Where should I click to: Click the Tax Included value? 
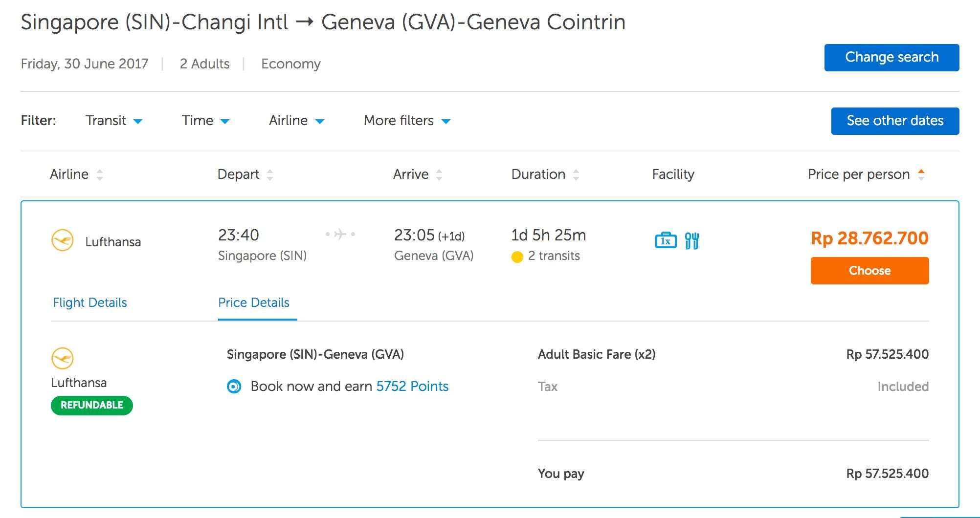903,387
